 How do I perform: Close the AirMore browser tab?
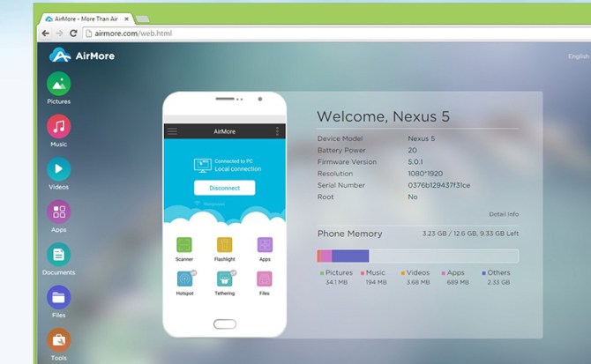(x=127, y=19)
